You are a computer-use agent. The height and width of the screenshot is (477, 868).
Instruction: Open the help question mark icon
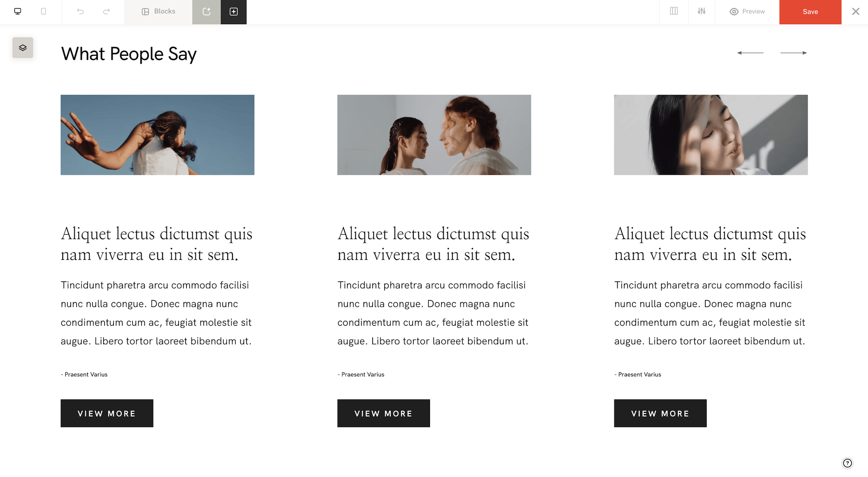tap(847, 463)
